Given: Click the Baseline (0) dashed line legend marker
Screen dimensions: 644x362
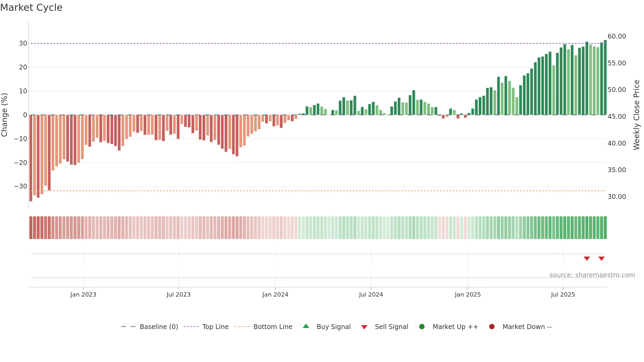Looking at the screenshot, I should [x=128, y=327].
